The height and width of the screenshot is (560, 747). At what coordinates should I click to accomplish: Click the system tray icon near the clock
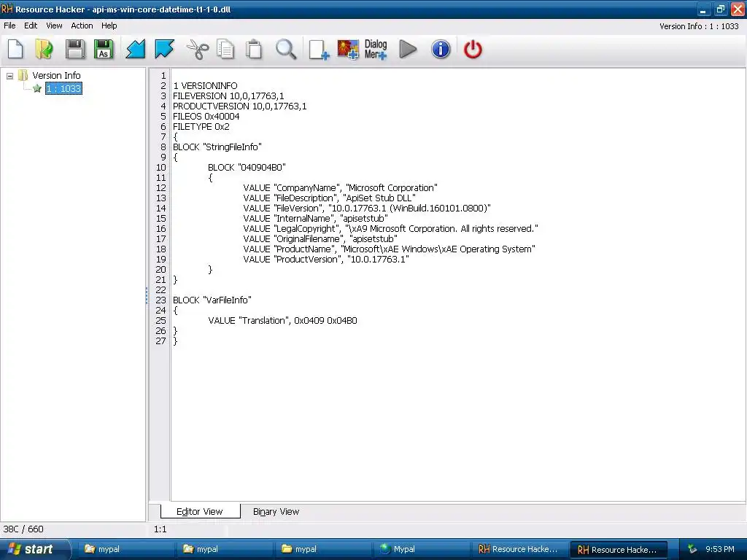coord(692,550)
